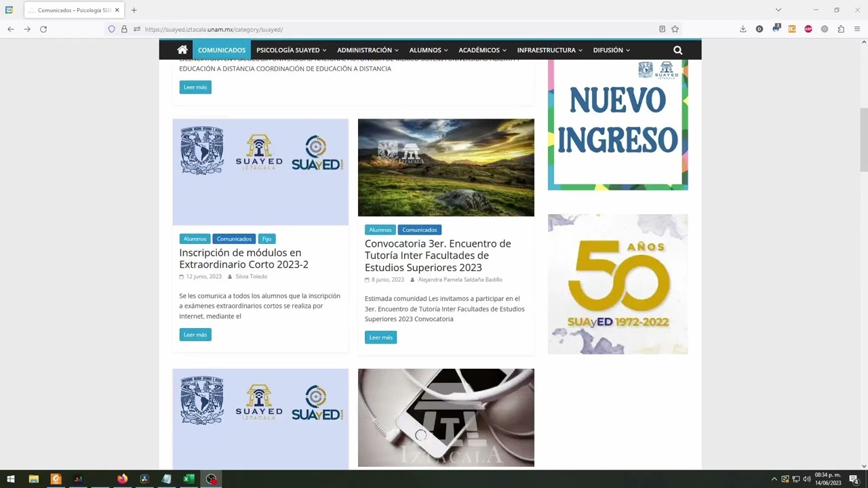This screenshot has width=868, height=488.
Task: Open the Firefox application hamburger menu
Action: [x=857, y=29]
